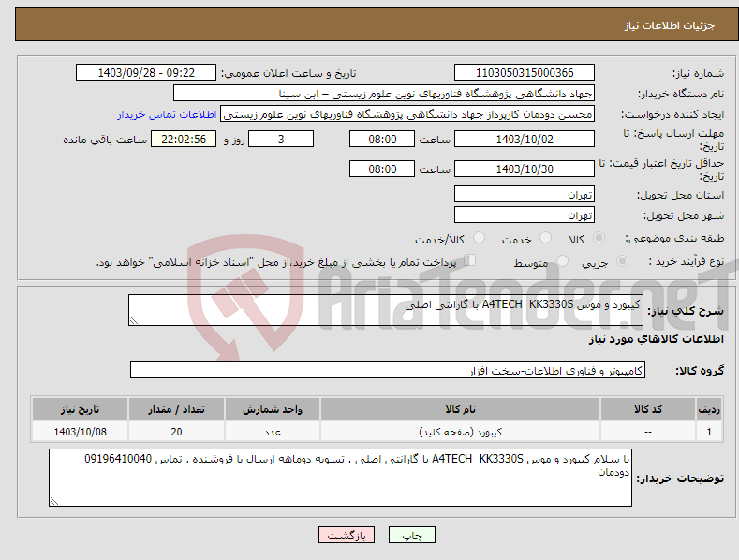Viewport: 739px width, 560px height.
Task: Click the کد کالا column header
Action: click(648, 409)
